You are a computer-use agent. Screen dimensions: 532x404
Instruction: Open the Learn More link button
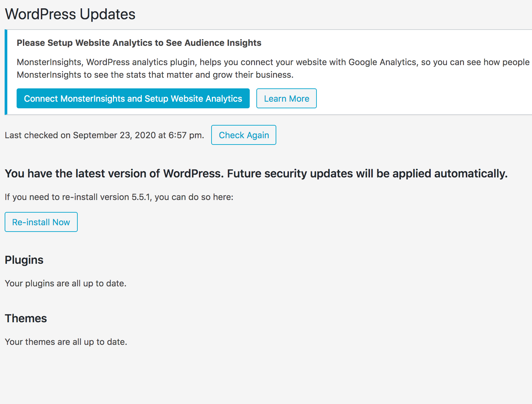(286, 98)
